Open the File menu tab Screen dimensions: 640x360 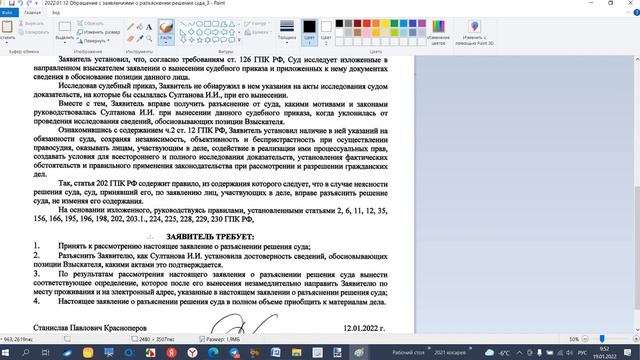(8, 13)
